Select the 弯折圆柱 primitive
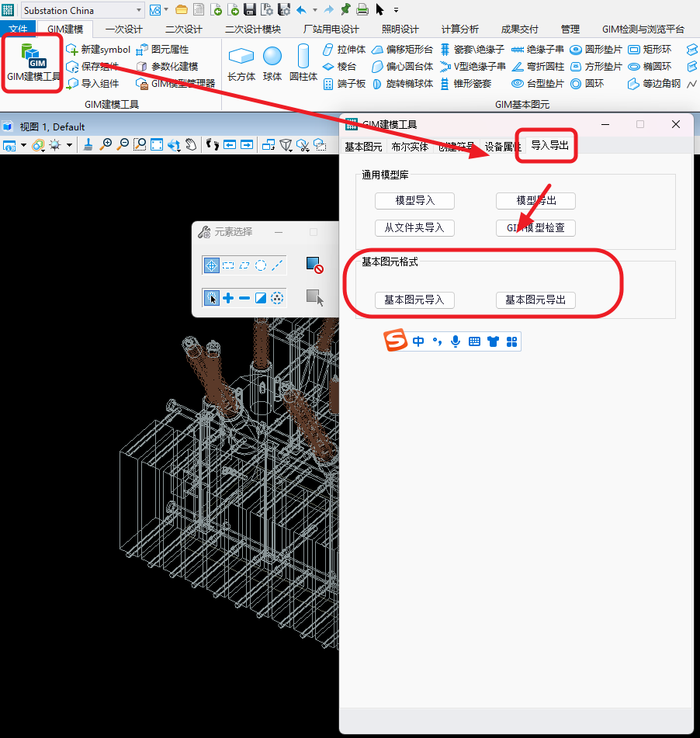700x738 pixels. pyautogui.click(x=538, y=67)
